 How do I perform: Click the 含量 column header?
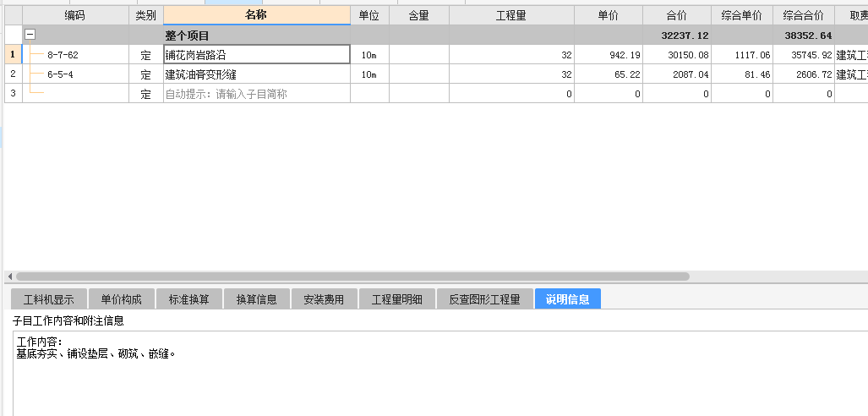(x=419, y=15)
